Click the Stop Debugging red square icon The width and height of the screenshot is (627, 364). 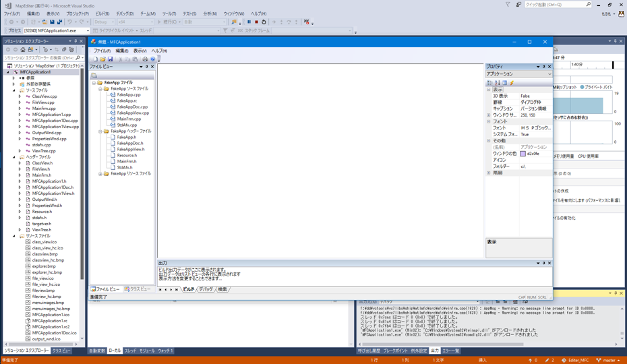tap(256, 22)
